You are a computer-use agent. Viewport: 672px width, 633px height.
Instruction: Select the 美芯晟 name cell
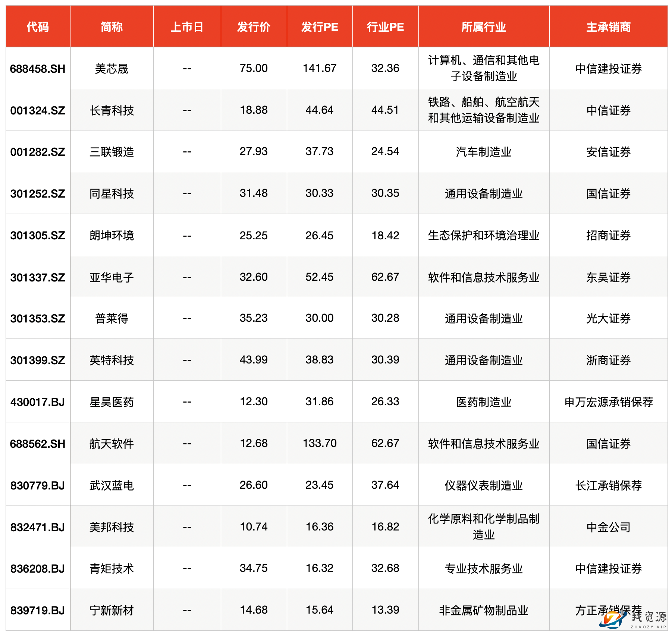(112, 69)
